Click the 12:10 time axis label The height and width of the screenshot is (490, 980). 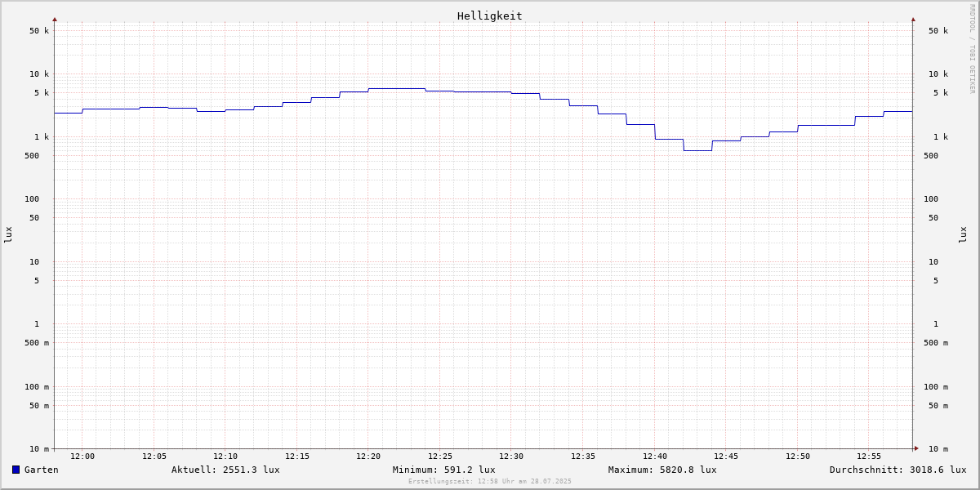(225, 457)
